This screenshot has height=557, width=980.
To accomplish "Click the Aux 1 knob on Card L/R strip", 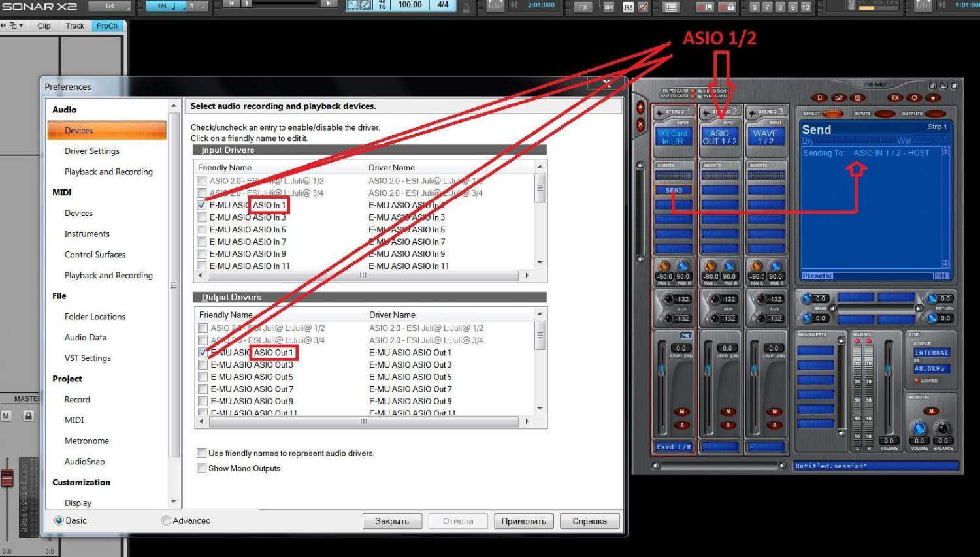I will pyautogui.click(x=668, y=299).
